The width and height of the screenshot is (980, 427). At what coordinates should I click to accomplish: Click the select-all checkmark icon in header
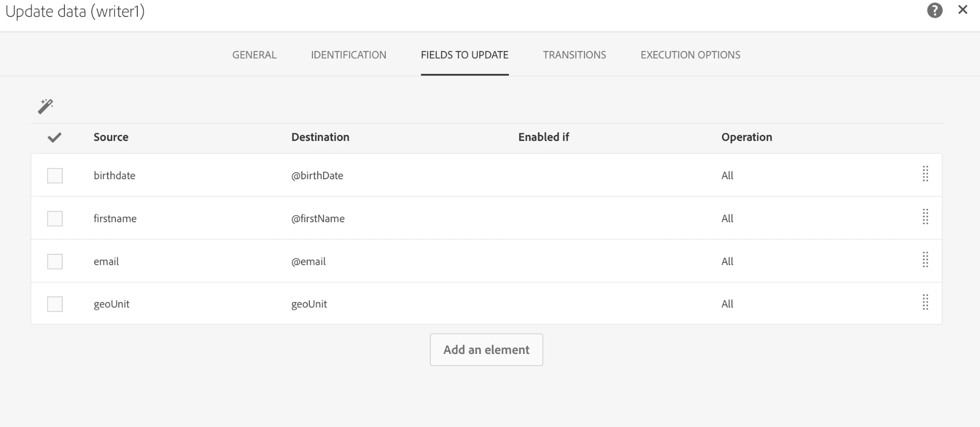[x=54, y=137]
